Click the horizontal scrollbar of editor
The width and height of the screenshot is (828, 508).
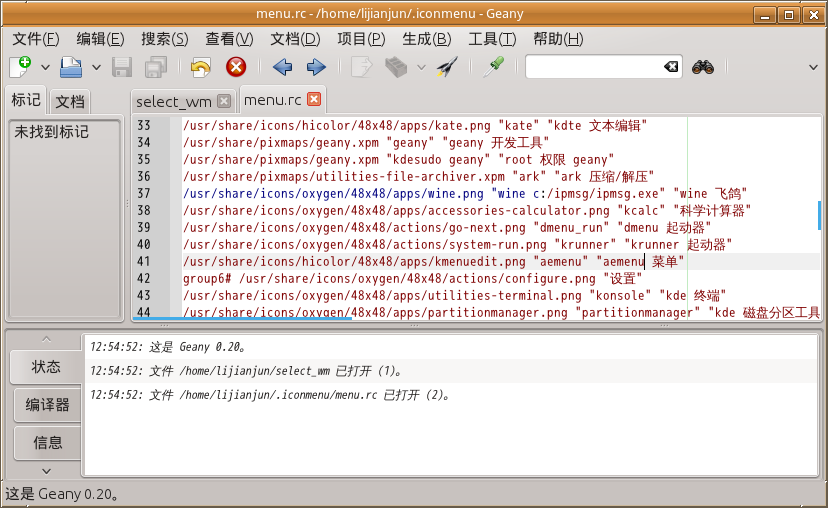(x=242, y=318)
